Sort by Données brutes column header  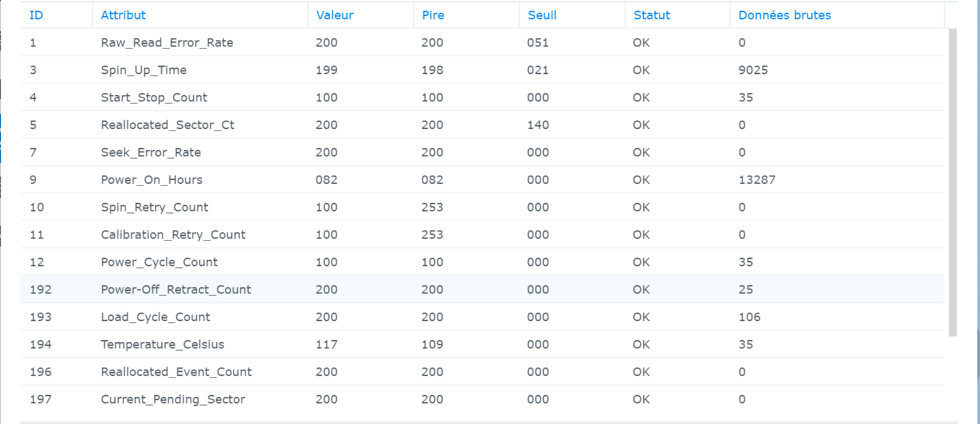click(x=784, y=15)
